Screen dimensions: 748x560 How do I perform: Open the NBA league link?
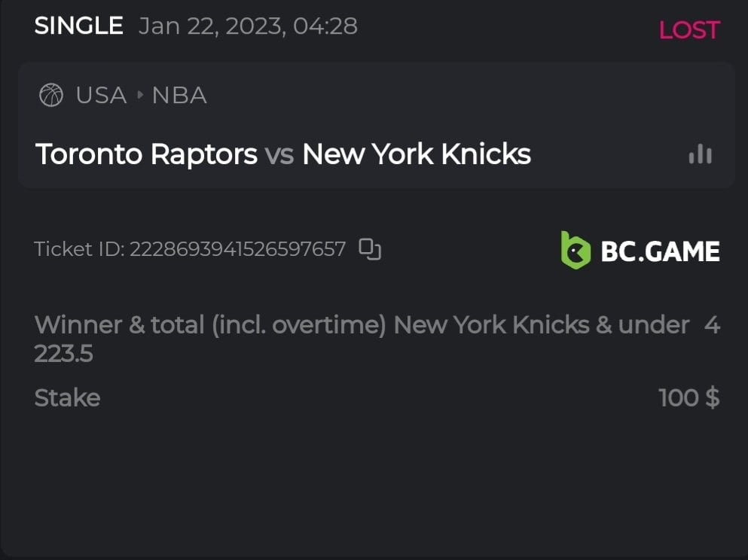coord(179,96)
